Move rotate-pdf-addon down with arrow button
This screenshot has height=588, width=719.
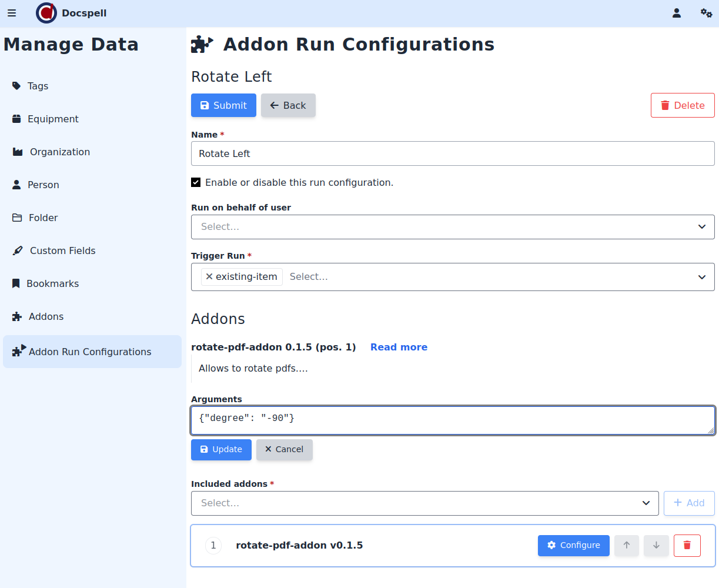(x=656, y=546)
